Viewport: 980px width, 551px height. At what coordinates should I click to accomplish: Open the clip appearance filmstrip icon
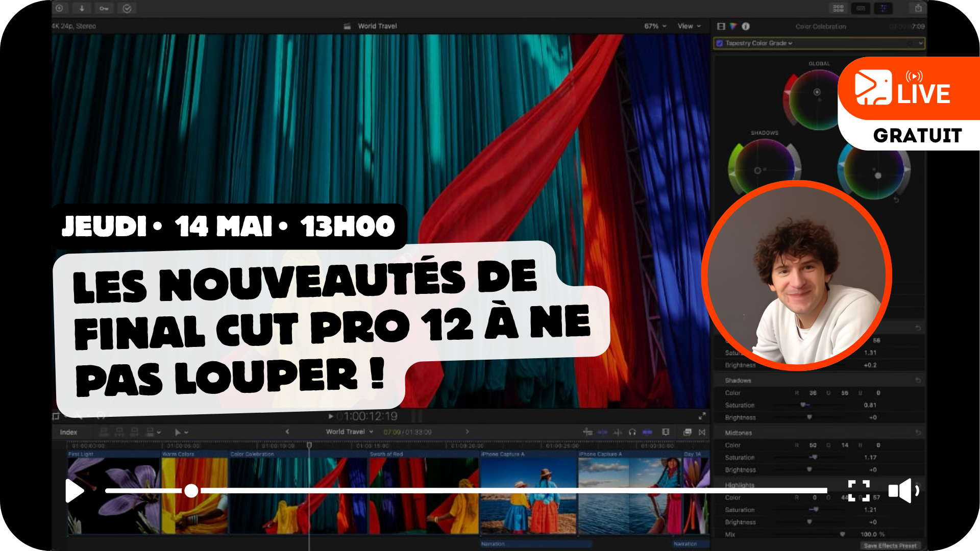666,432
